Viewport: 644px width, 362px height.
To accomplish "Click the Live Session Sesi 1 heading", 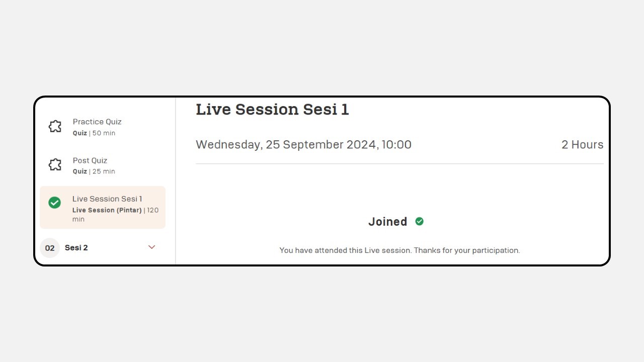I will coord(272,109).
